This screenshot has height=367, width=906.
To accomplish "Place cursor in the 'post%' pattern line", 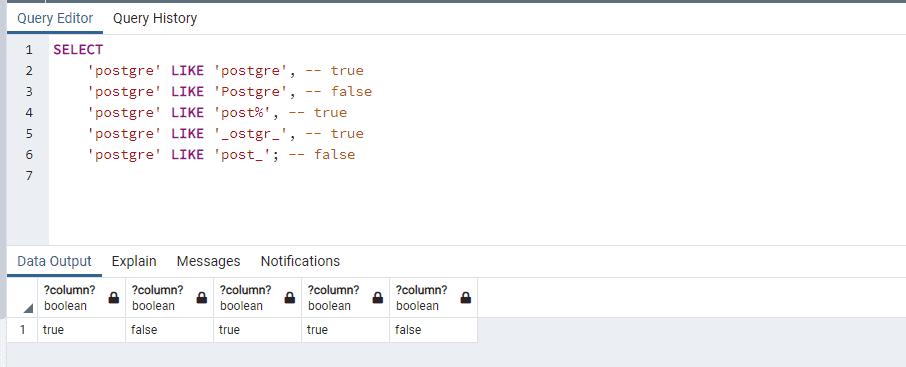I will pos(217,113).
